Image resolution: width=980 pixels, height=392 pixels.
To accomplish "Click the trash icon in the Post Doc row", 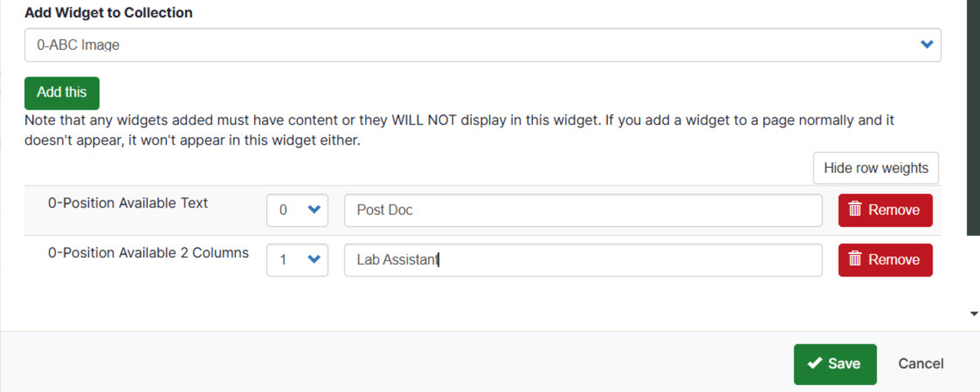I will (855, 210).
